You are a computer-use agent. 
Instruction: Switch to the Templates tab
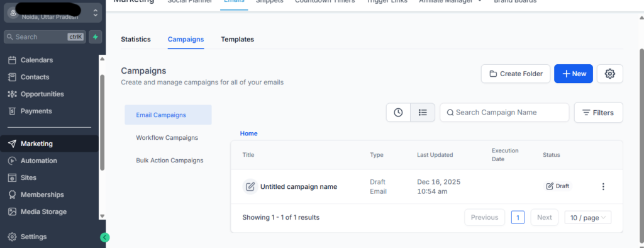point(237,40)
